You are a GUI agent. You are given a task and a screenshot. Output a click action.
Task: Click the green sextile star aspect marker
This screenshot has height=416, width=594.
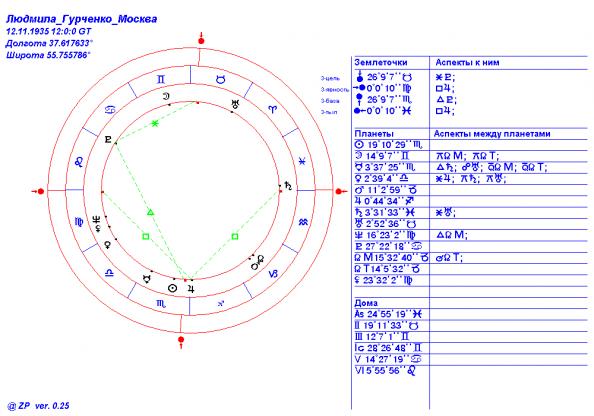pyautogui.click(x=155, y=123)
